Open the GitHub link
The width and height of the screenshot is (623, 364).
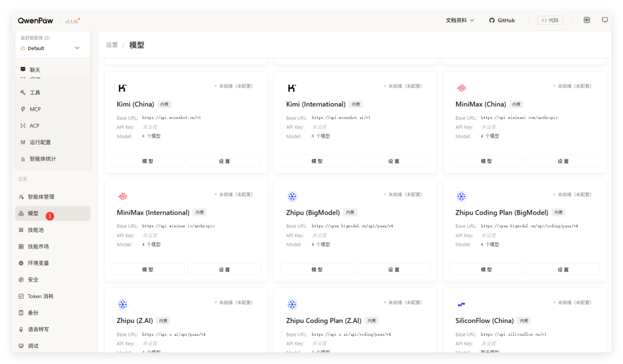tap(502, 20)
